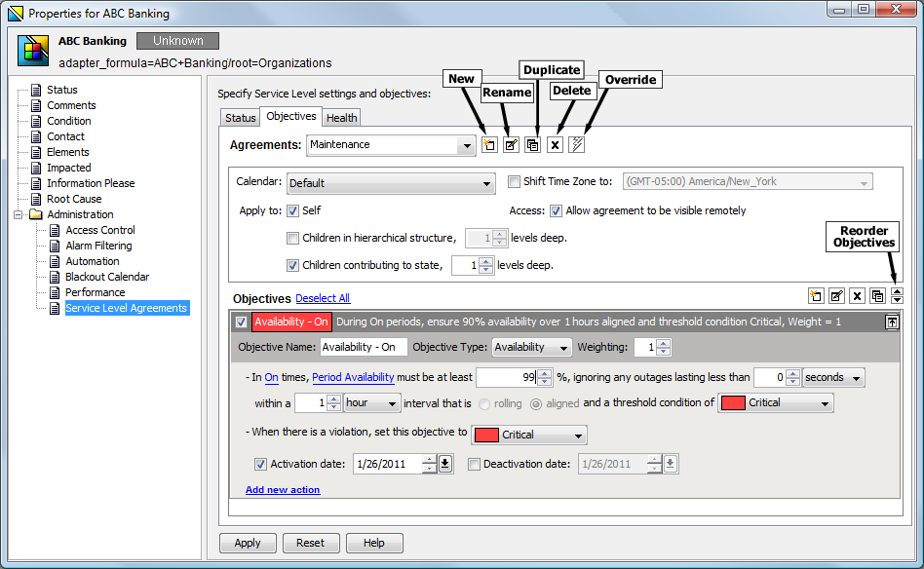
Task: Click the Add new action link
Action: click(283, 490)
